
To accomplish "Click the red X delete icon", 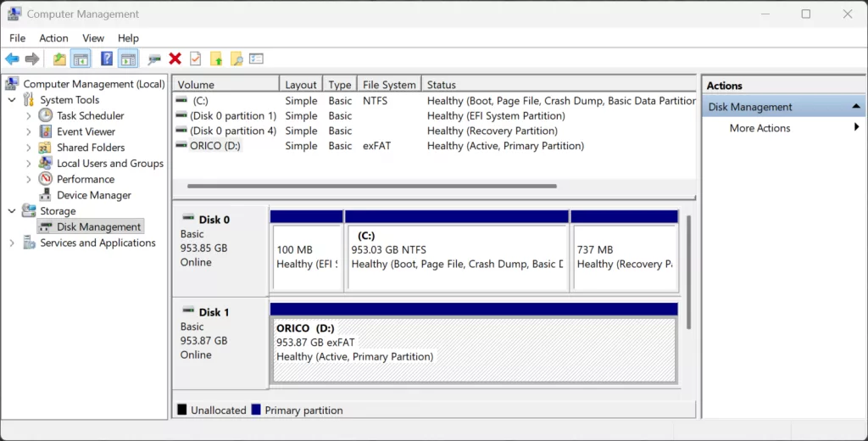I will tap(175, 59).
